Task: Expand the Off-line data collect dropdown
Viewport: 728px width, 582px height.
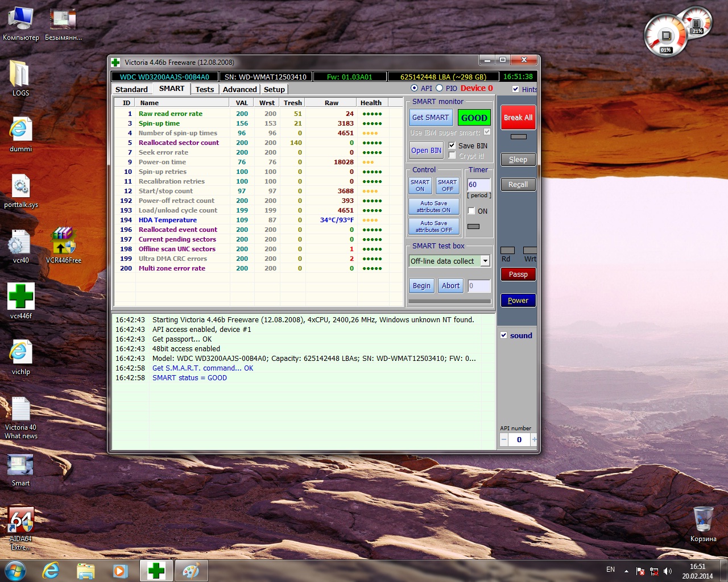Action: (485, 261)
